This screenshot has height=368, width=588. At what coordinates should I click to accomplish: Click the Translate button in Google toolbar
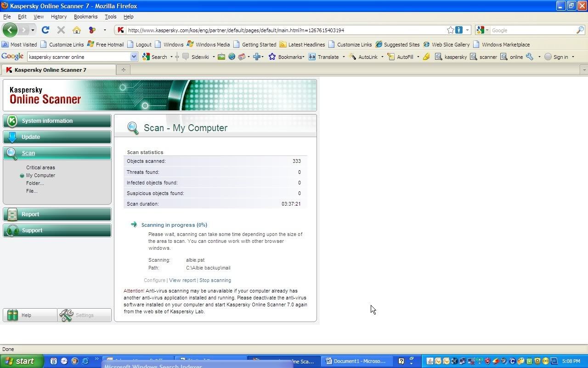(323, 57)
